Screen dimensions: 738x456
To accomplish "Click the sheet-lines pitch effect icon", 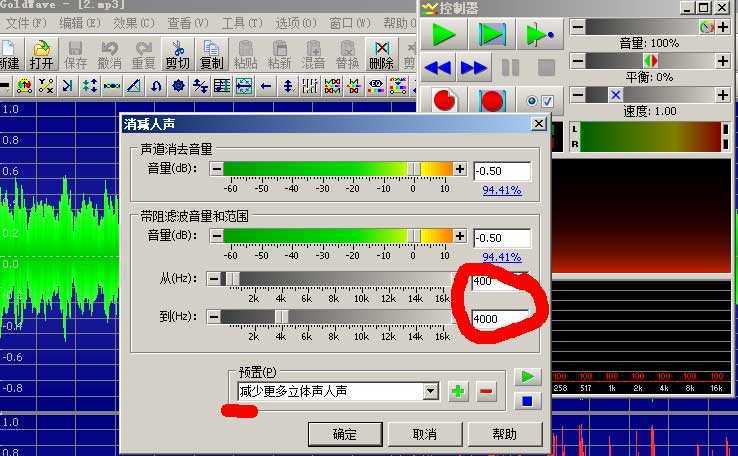I will tap(222, 86).
